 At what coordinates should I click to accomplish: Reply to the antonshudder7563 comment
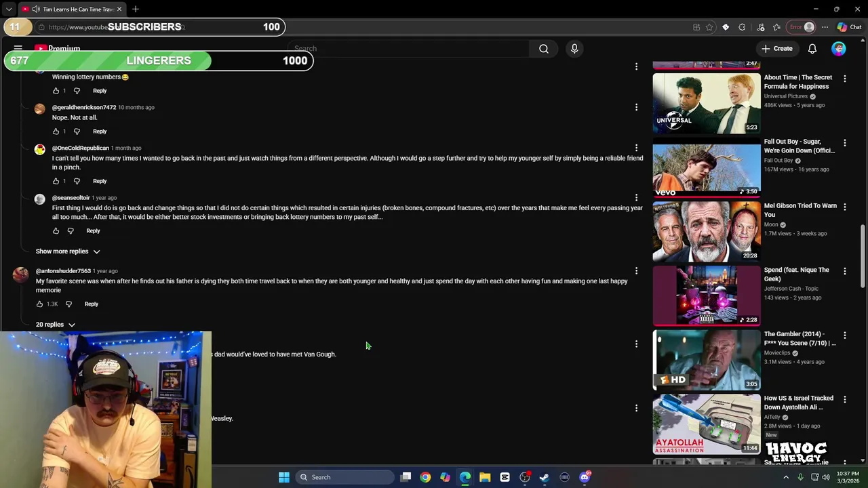[x=91, y=304]
